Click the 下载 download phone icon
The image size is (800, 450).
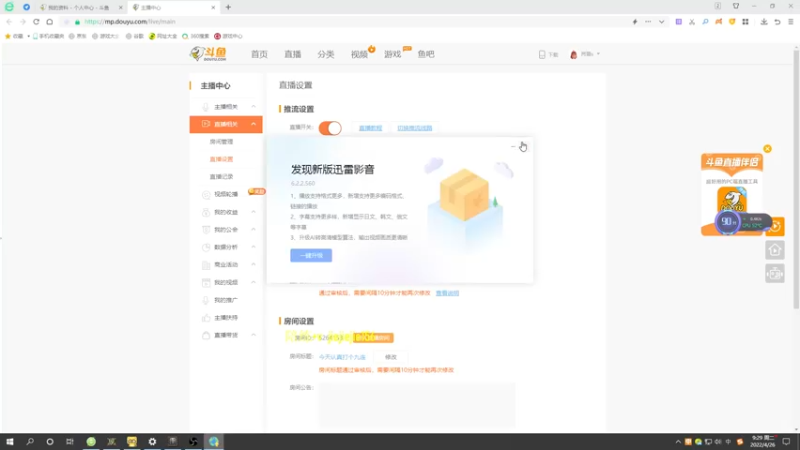(542, 54)
